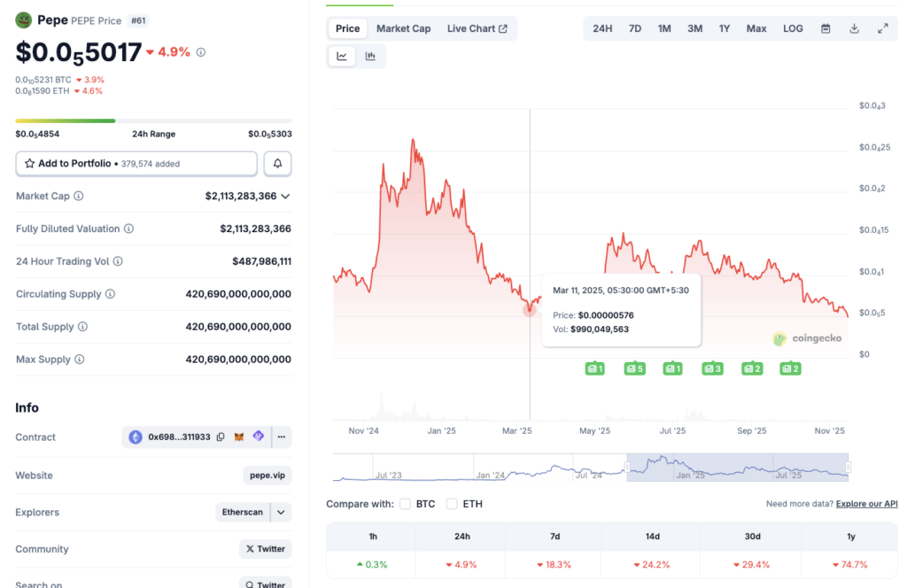Select the line chart view icon

[342, 56]
